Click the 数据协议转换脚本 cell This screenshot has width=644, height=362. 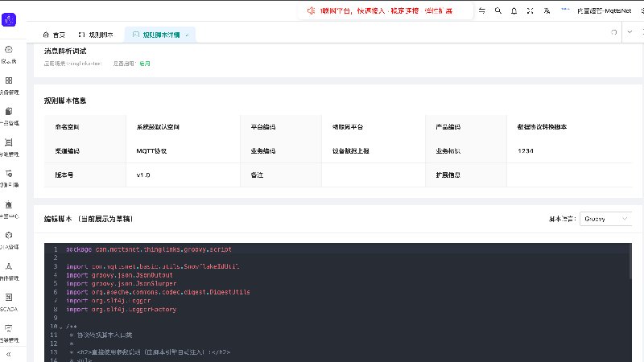pyautogui.click(x=542, y=127)
